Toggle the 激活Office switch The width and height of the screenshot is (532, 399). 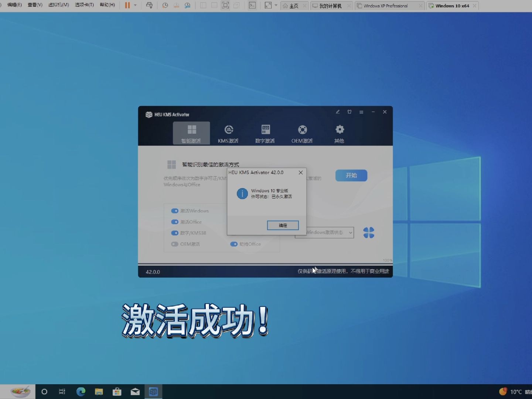pos(175,222)
